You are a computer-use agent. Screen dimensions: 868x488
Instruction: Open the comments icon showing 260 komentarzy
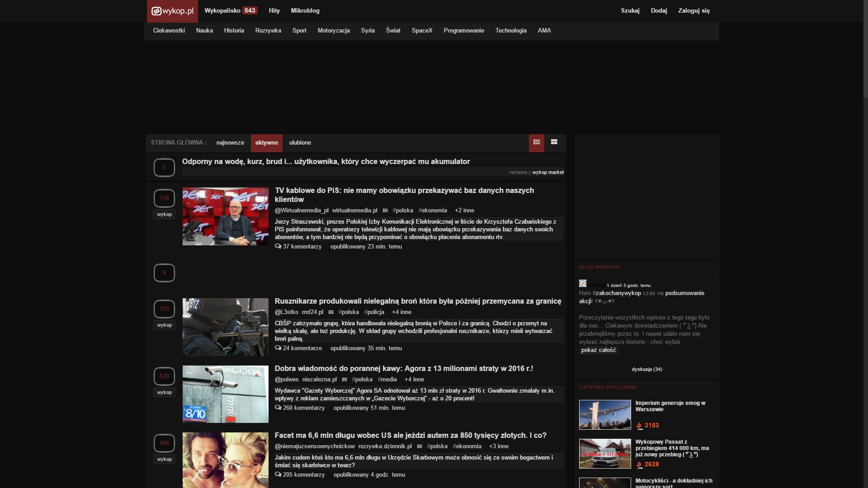(278, 408)
